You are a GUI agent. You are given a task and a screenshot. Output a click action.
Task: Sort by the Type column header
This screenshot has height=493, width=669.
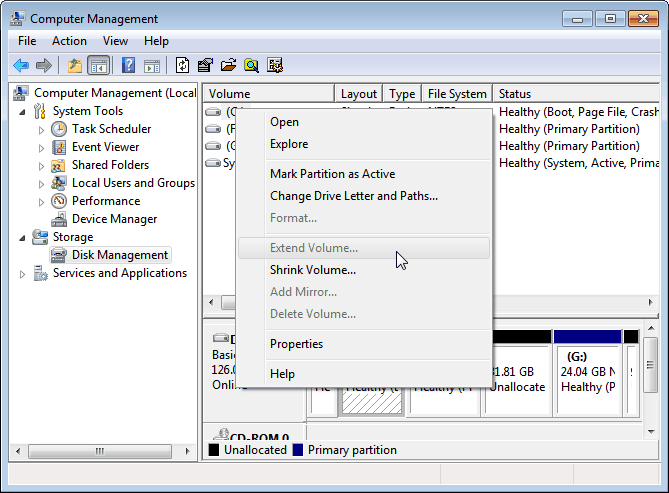click(x=402, y=93)
